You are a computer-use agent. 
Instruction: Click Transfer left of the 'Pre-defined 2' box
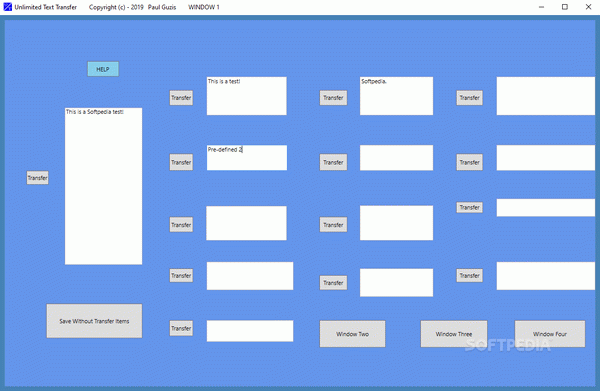coord(181,163)
